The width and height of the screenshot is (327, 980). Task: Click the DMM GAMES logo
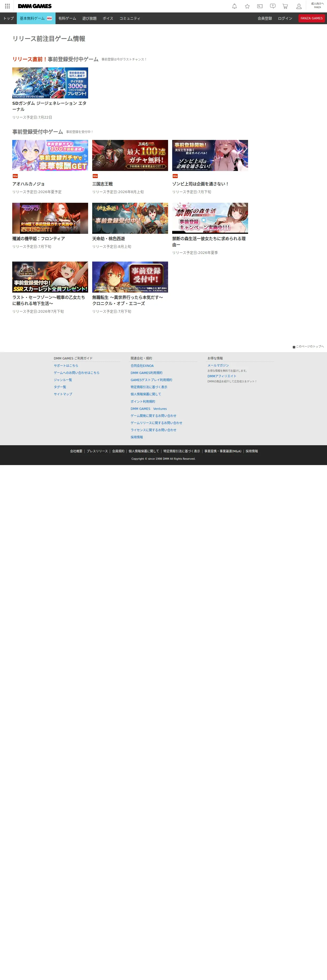(35, 6)
